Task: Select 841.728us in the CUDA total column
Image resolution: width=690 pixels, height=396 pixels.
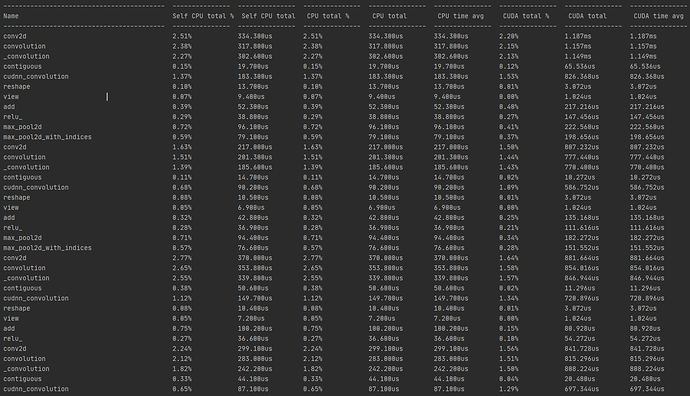Action: tap(582, 349)
